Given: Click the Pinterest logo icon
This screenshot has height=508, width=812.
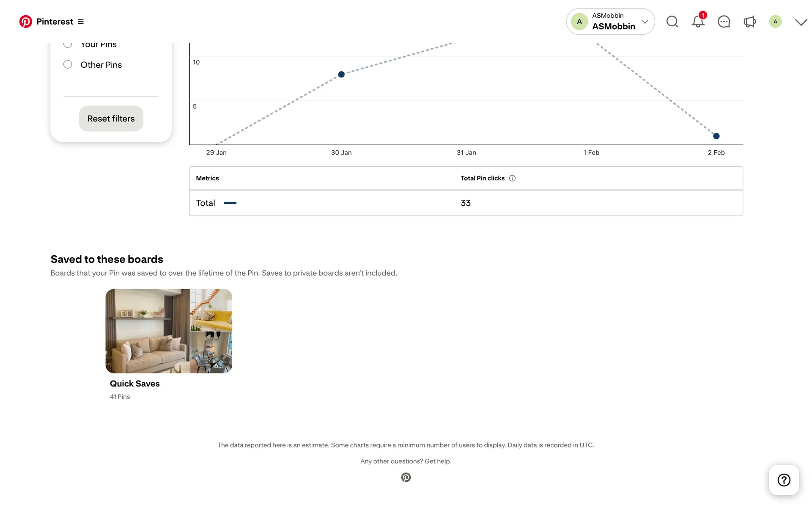Looking at the screenshot, I should coord(25,22).
